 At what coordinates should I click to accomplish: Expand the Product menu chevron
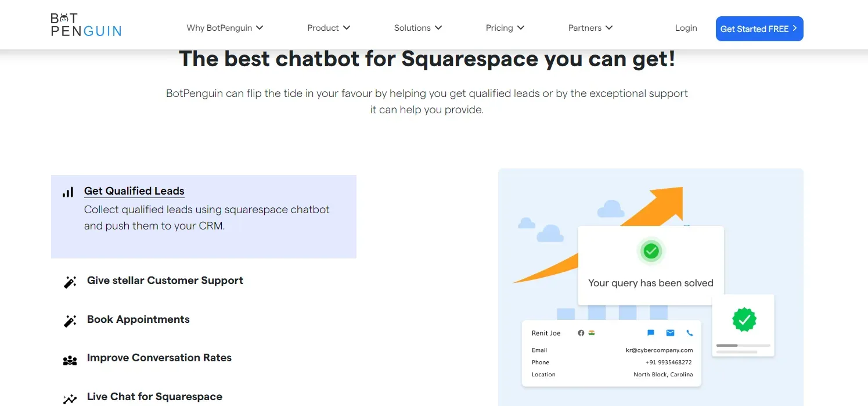[x=347, y=27]
